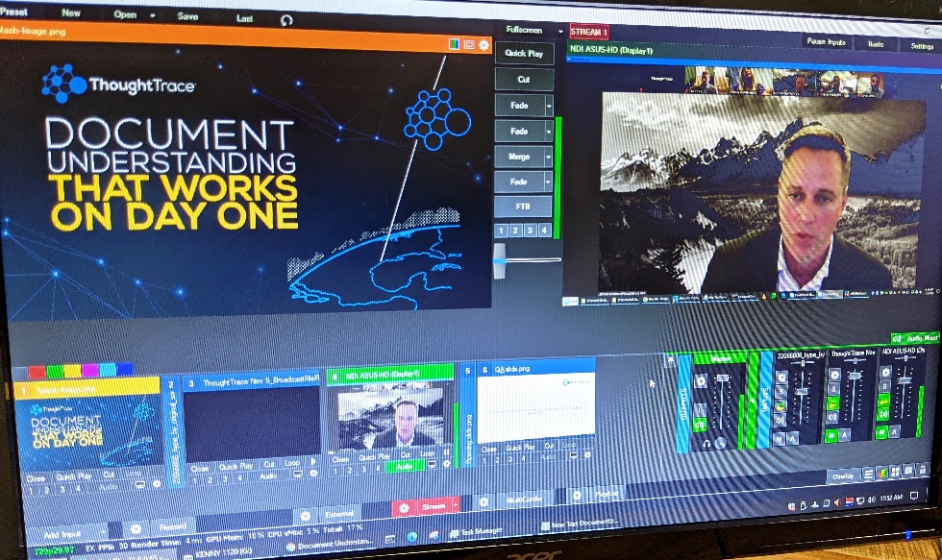Toggle Audio on the NDI ASUS-HD input
The width and height of the screenshot is (942, 560).
(x=406, y=466)
